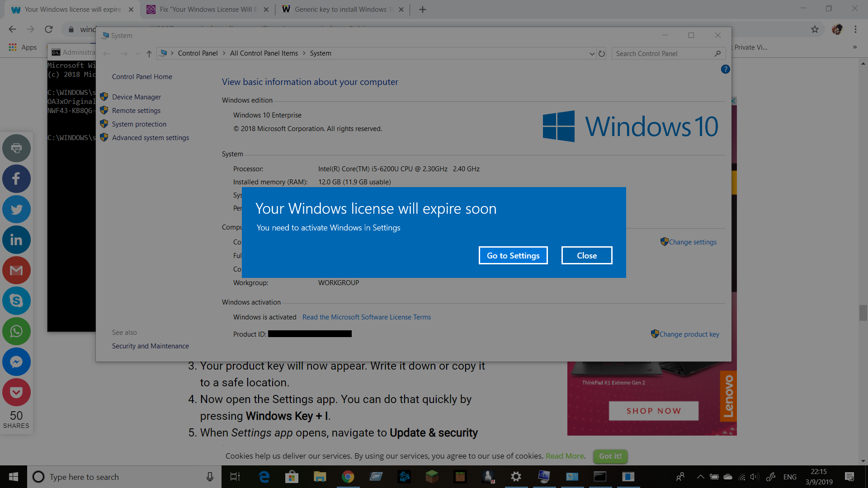
Task: Click Change settings link
Action: click(692, 242)
